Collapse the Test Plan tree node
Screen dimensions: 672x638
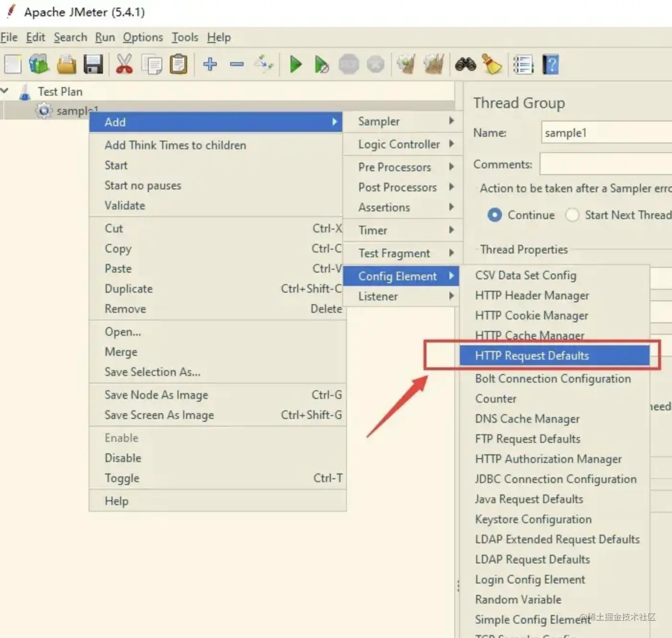pos(5,90)
